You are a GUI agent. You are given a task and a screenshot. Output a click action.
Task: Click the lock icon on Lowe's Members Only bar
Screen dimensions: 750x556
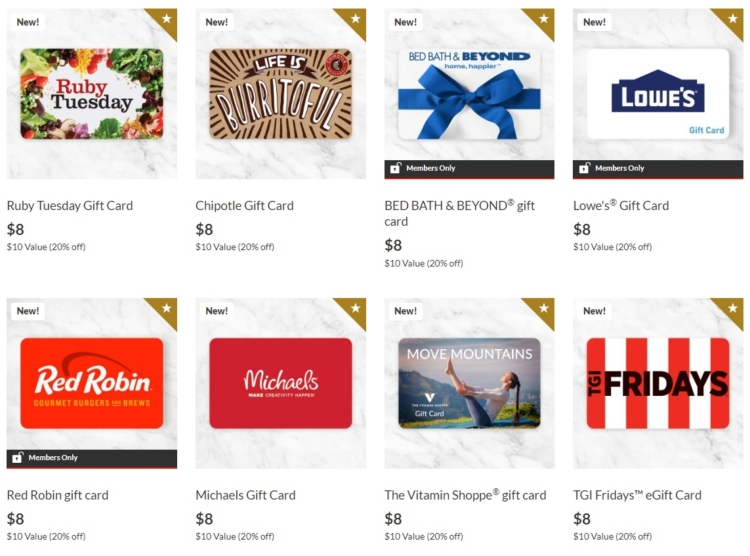pyautogui.click(x=584, y=168)
